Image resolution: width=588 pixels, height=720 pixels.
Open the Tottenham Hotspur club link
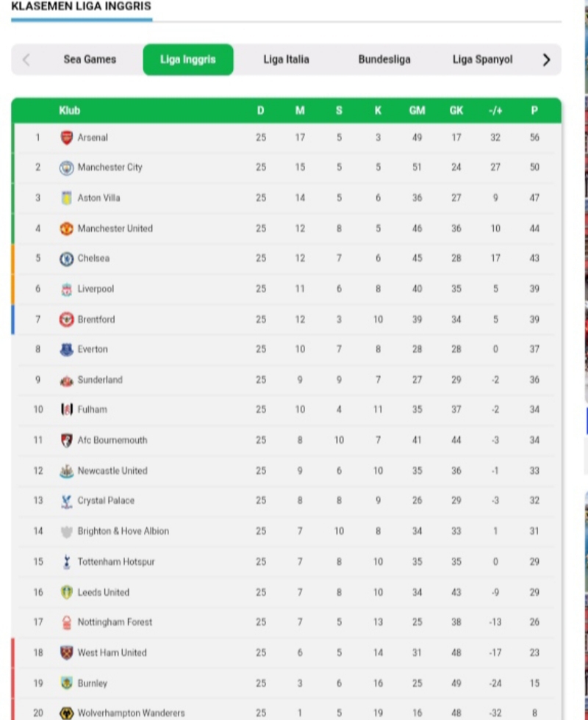click(116, 561)
